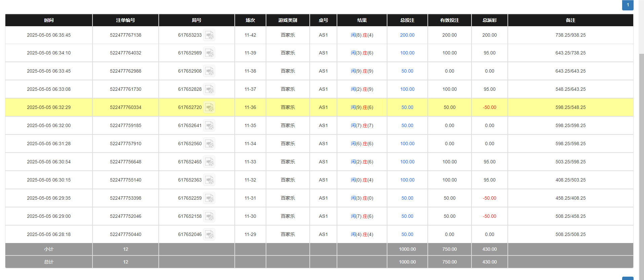
Task: Select bet order number 522477767138
Action: [125, 35]
